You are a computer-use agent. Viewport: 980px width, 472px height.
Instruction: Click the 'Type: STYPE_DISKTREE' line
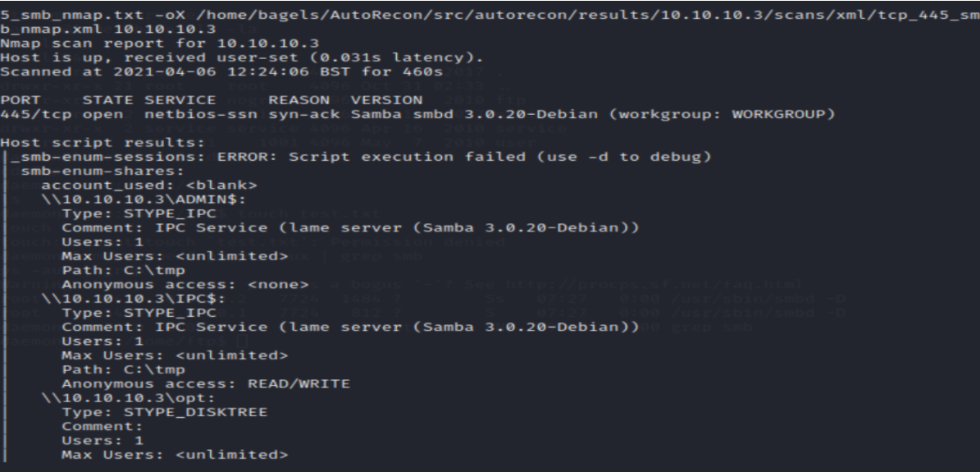click(x=164, y=412)
